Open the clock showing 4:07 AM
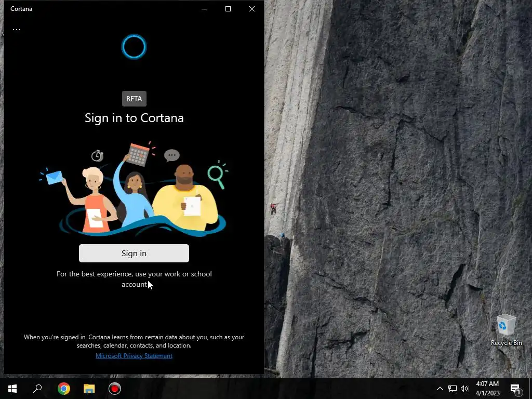 (x=487, y=389)
